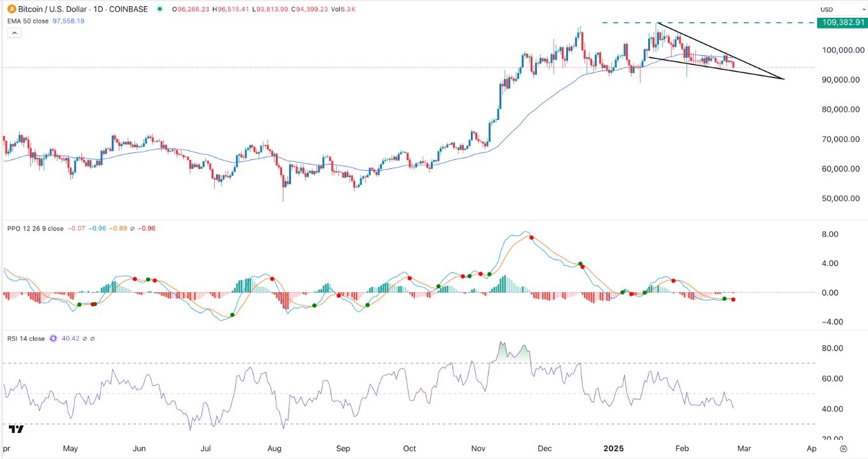This screenshot has width=868, height=459.
Task: Click the TradingView logo in bottom corner
Action: pos(16,430)
